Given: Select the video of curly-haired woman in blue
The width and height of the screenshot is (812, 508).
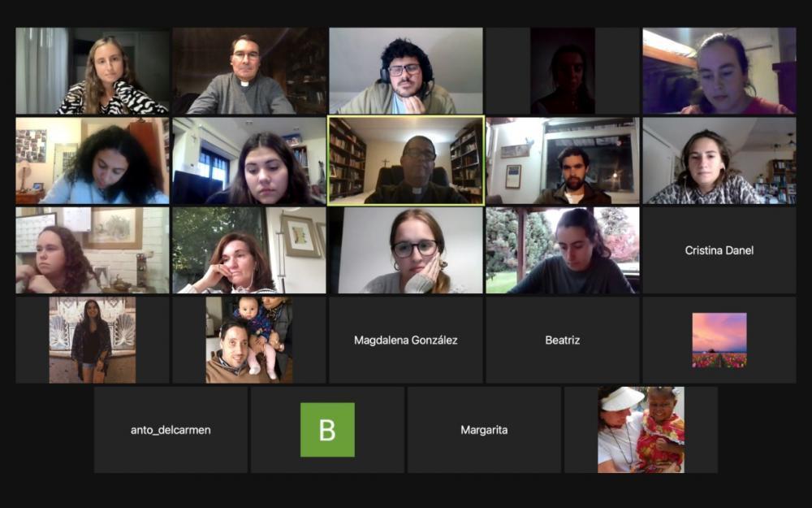Looking at the screenshot, I should (x=93, y=161).
